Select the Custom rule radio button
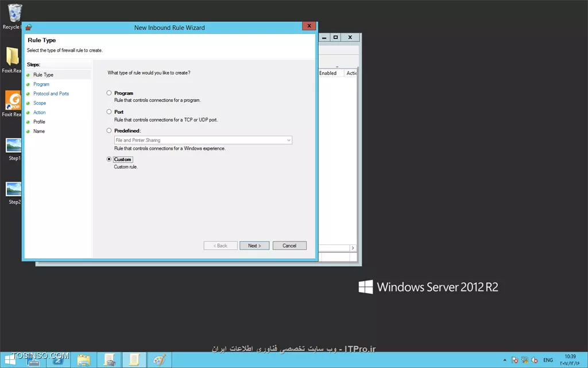The width and height of the screenshot is (588, 368). click(109, 159)
